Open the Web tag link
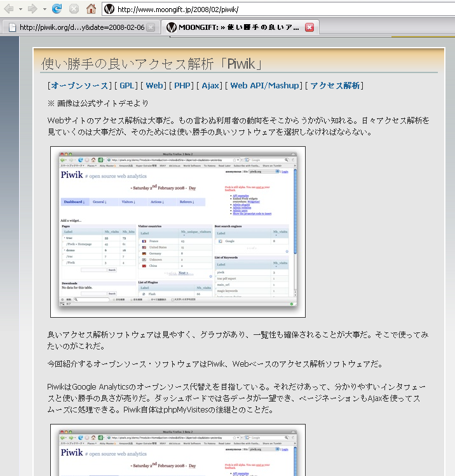This screenshot has width=455, height=476. (154, 86)
